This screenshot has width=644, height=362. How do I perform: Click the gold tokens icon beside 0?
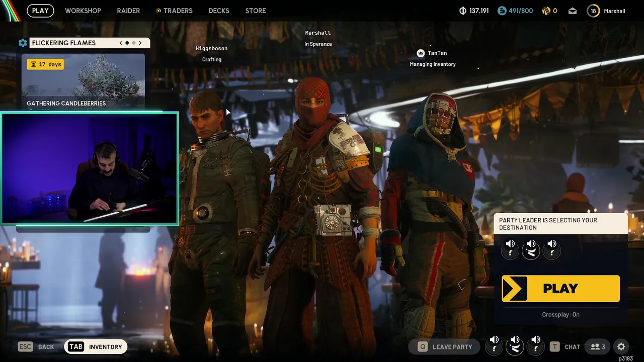pos(546,11)
